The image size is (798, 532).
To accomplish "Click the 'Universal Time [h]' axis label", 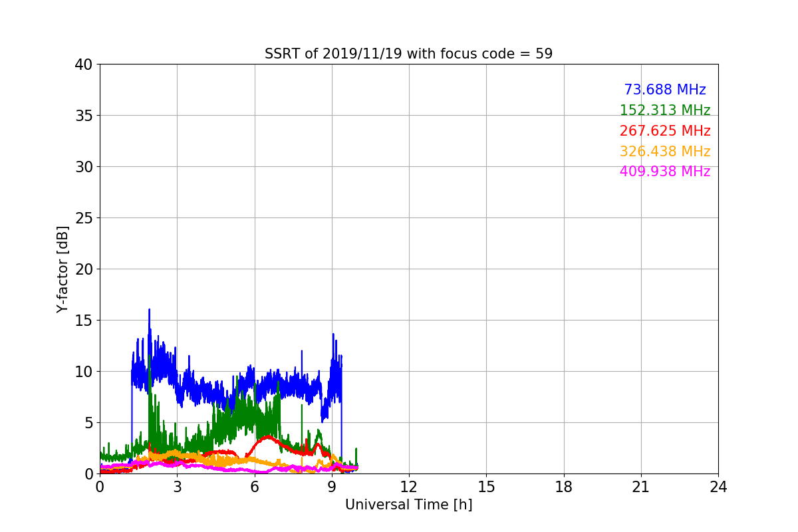I will coord(408,505).
